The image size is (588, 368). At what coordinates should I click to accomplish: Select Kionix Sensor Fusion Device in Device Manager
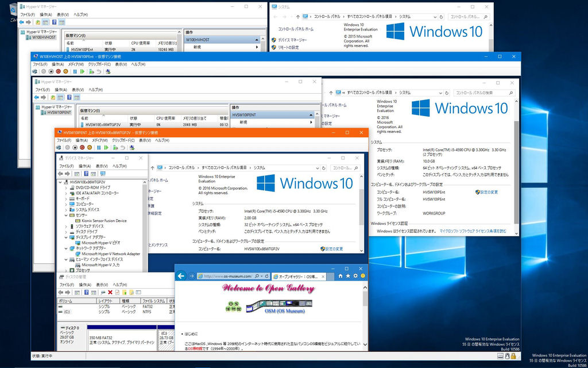101,221
